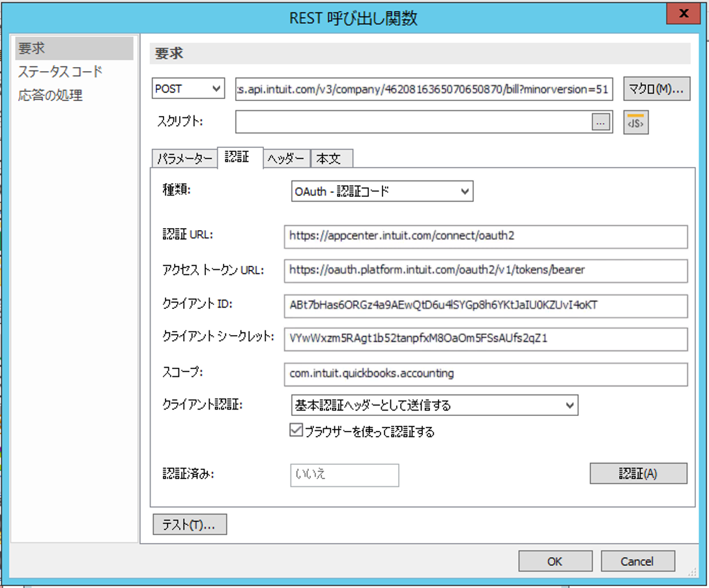Expand the 種類 OAuth - 認証コード dropdown
Screen dimensions: 709x588
[382, 191]
